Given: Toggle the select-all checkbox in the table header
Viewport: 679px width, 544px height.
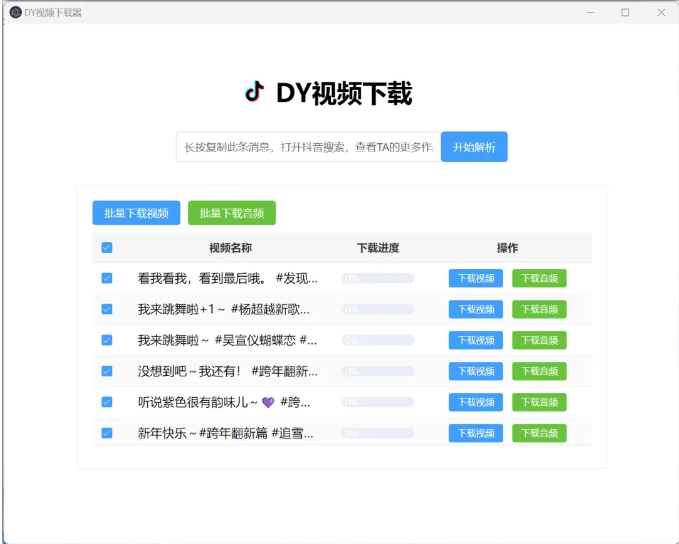Looking at the screenshot, I should [x=107, y=247].
